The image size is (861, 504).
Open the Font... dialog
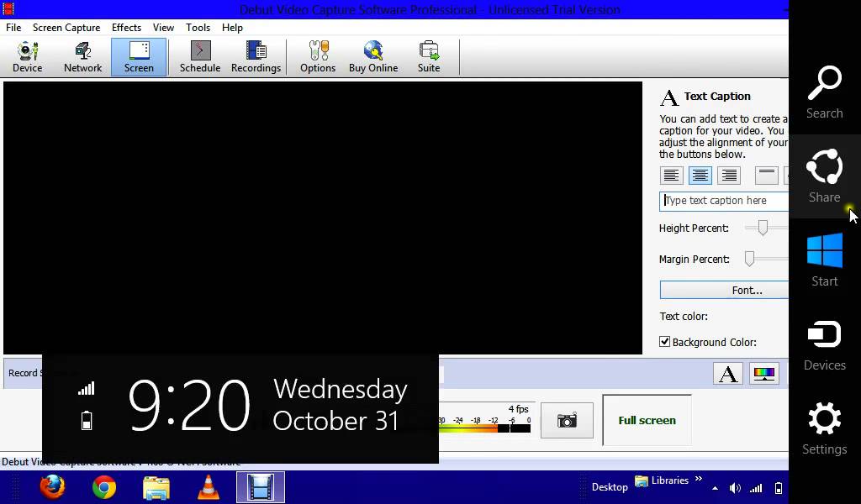(x=724, y=290)
